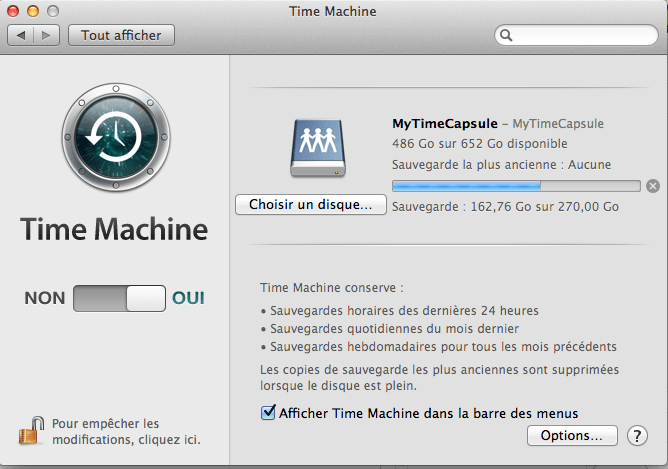The height and width of the screenshot is (469, 668).
Task: Click the backup progress bar
Action: 516,186
